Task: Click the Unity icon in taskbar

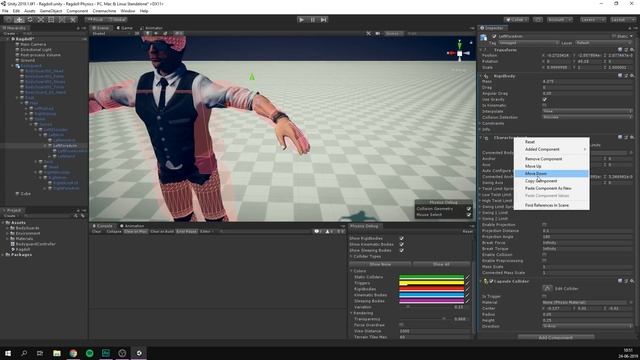Action: [139, 353]
